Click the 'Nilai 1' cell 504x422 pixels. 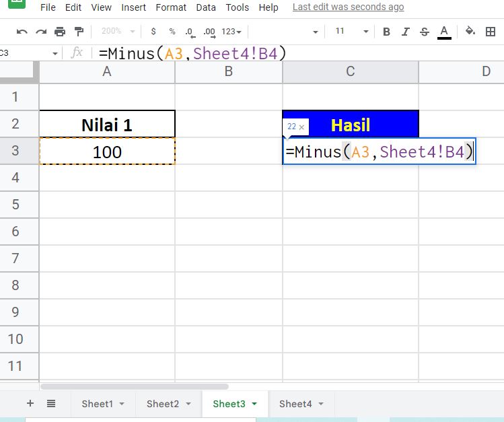107,124
